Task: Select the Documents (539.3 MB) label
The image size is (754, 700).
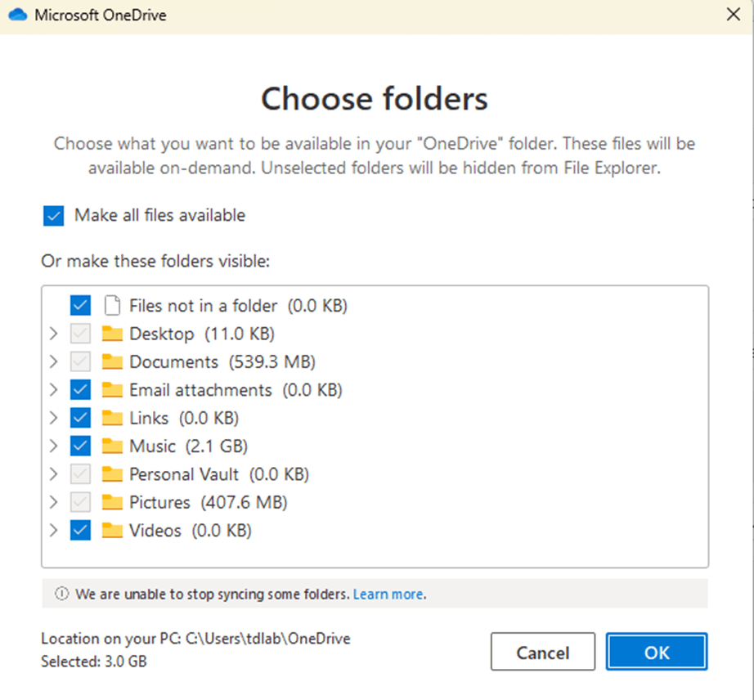Action: click(222, 361)
